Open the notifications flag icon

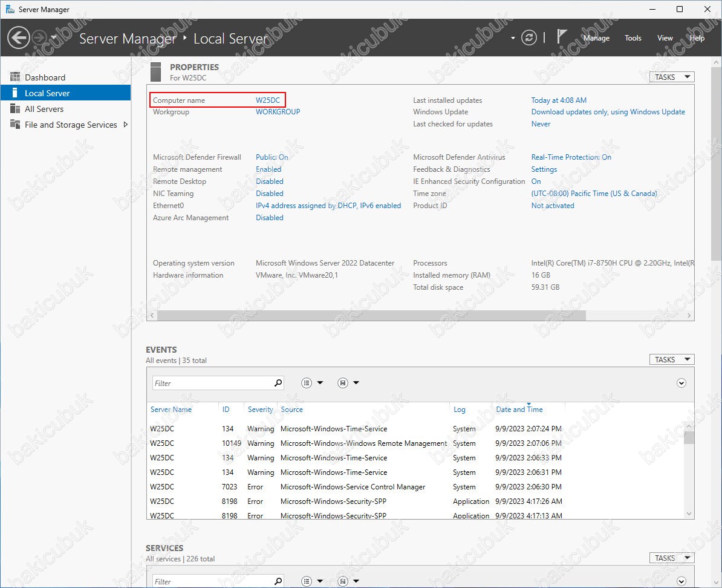tap(562, 38)
